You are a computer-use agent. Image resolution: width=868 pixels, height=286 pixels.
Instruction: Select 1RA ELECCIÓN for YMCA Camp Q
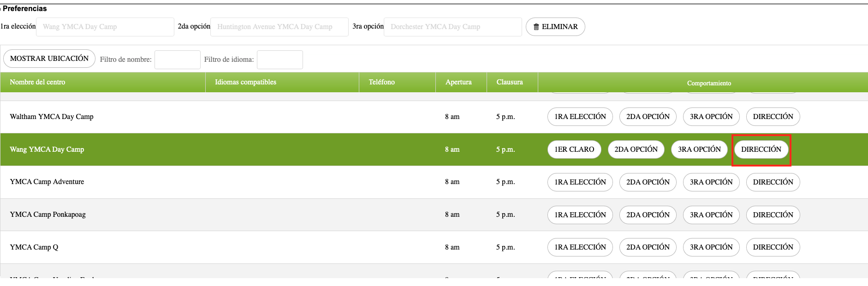point(580,247)
